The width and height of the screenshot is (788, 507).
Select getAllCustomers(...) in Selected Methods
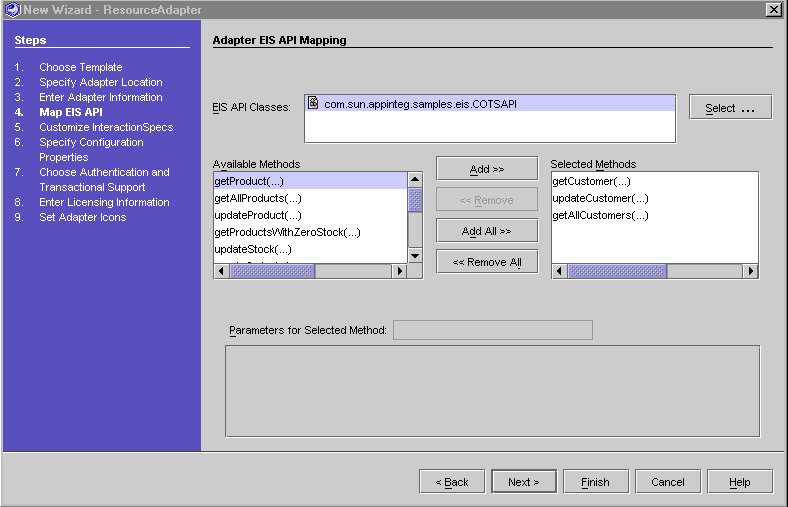click(x=654, y=215)
